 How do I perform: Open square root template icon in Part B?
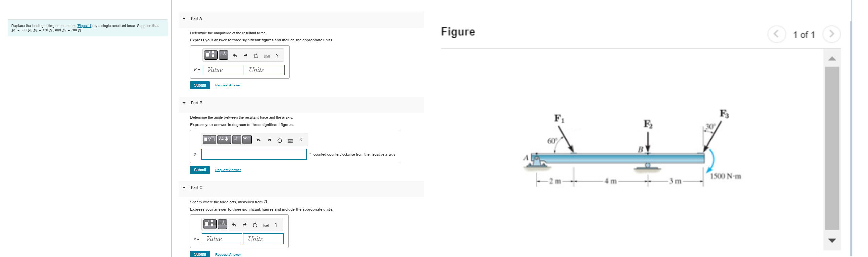click(210, 139)
